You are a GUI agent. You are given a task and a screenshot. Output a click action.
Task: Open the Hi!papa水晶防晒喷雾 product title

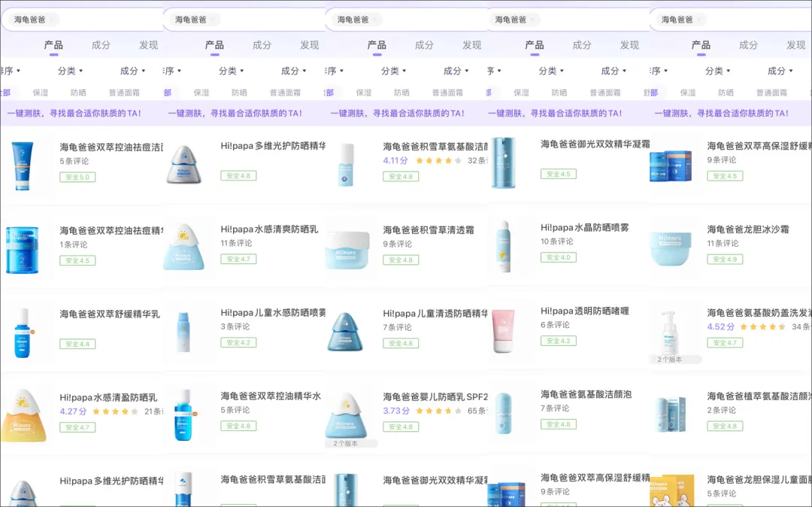pyautogui.click(x=585, y=227)
